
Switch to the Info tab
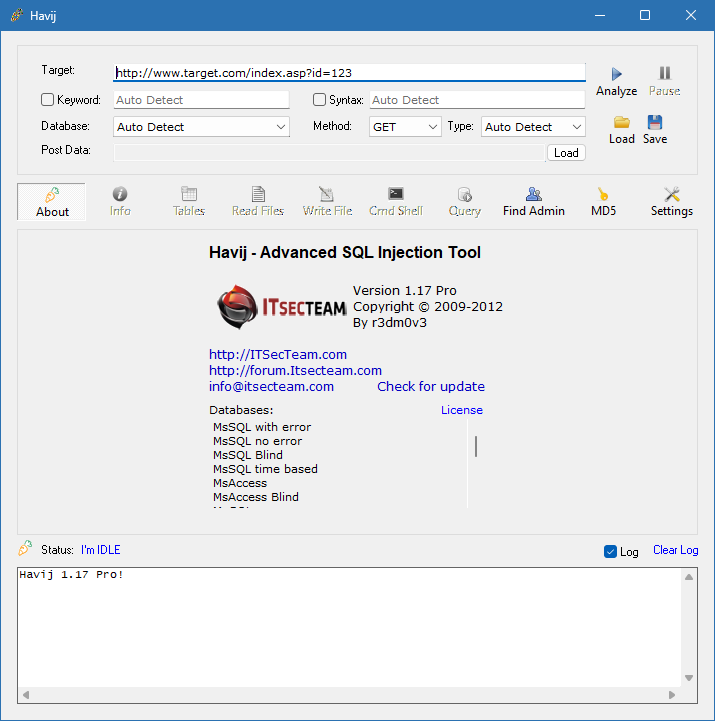point(120,202)
